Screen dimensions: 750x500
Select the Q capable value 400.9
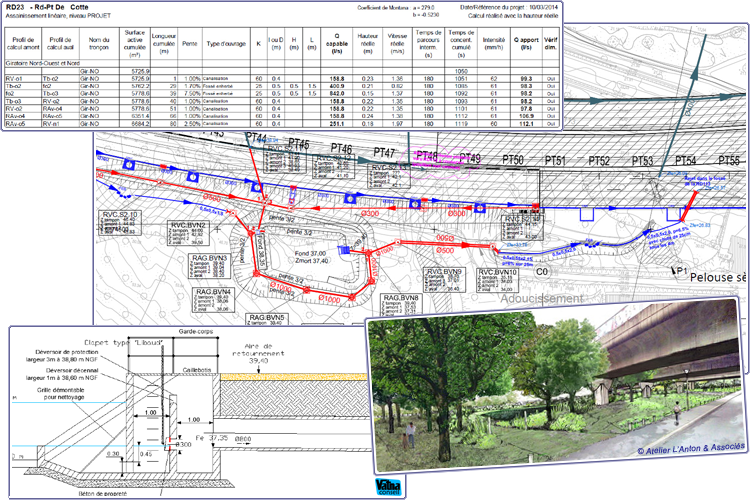(x=337, y=86)
